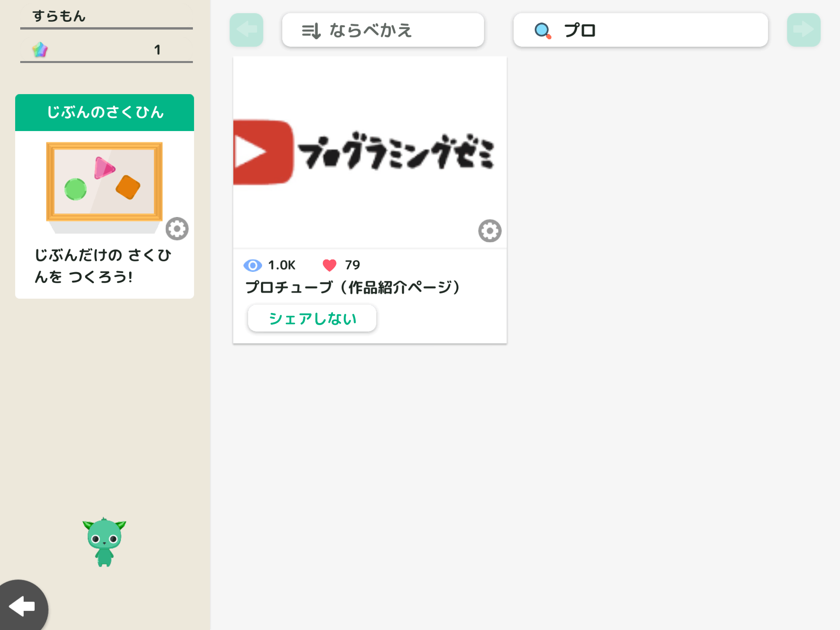Open the ならべかえ sort menu
840x630 pixels.
[x=383, y=30]
